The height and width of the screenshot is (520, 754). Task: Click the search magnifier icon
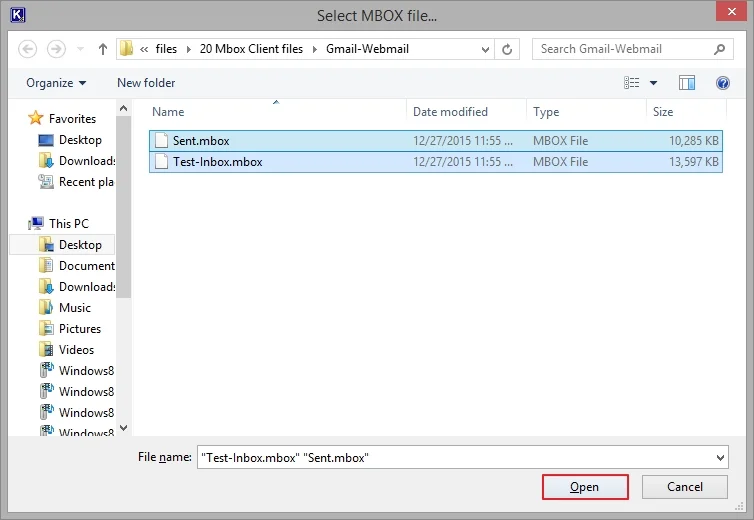click(x=719, y=49)
